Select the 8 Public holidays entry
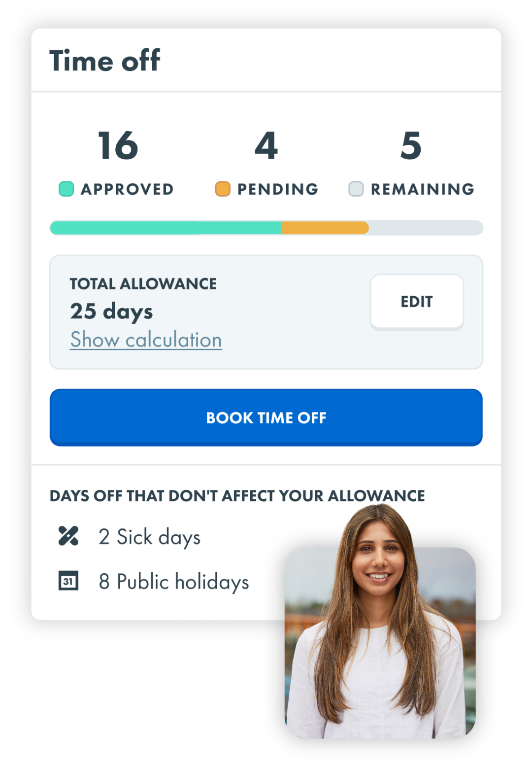This screenshot has height=764, width=532. (x=174, y=582)
